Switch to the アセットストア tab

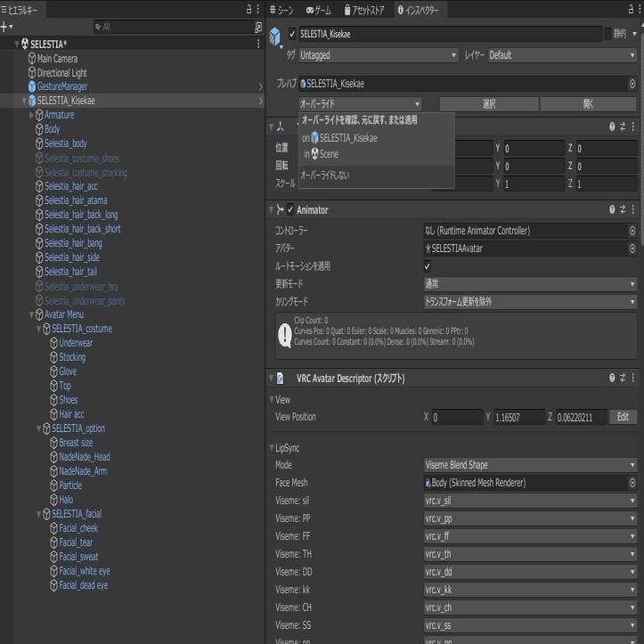(364, 10)
